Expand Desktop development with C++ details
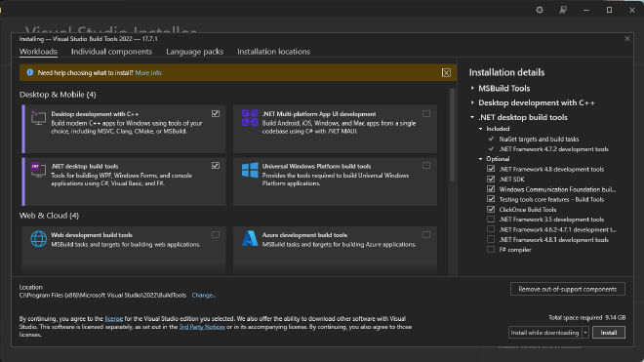This screenshot has height=362, width=644. coord(472,102)
